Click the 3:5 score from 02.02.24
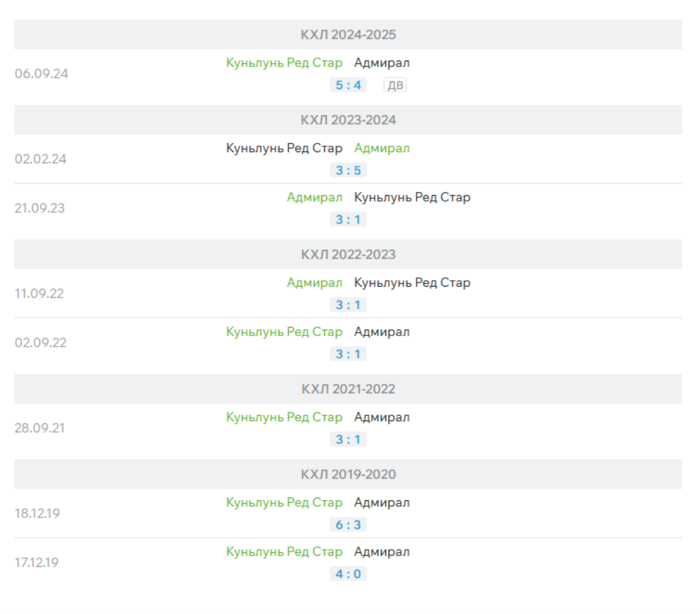 (x=348, y=170)
